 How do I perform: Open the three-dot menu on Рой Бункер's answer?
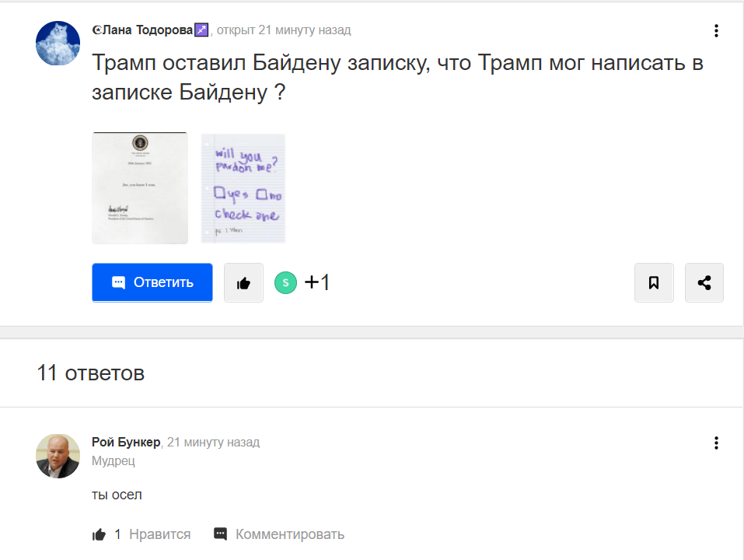click(716, 443)
